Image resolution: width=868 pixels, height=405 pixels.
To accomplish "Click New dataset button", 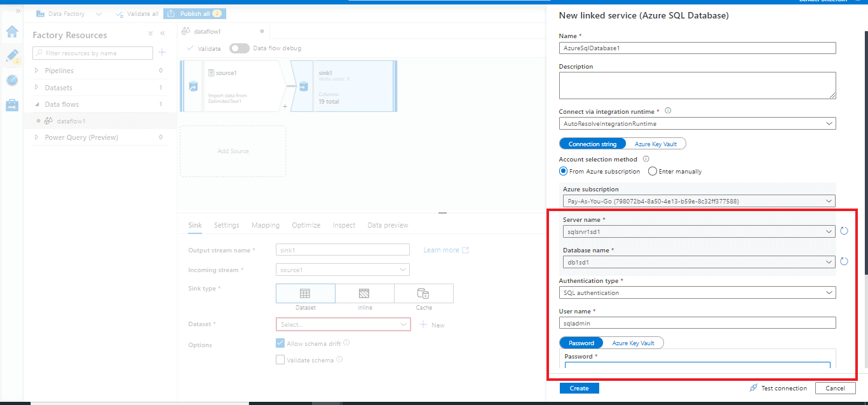I will (432, 325).
